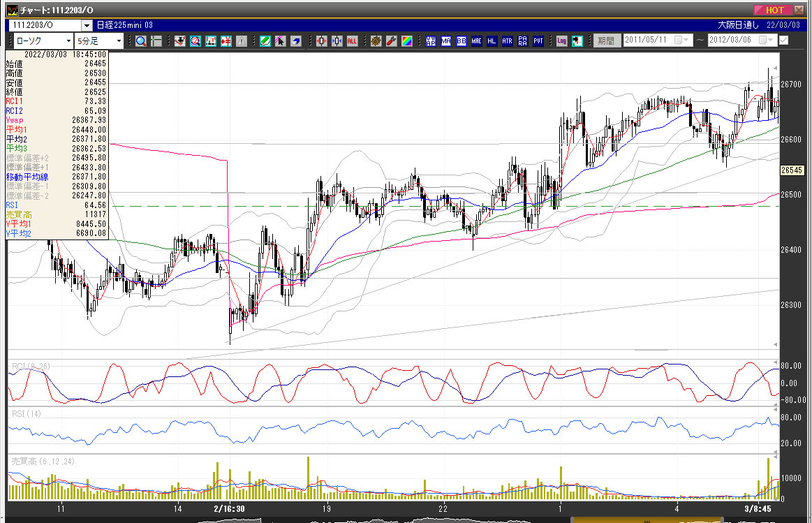The height and width of the screenshot is (523, 812).
Task: Toggle the ATR indicator button
Action: (508, 41)
